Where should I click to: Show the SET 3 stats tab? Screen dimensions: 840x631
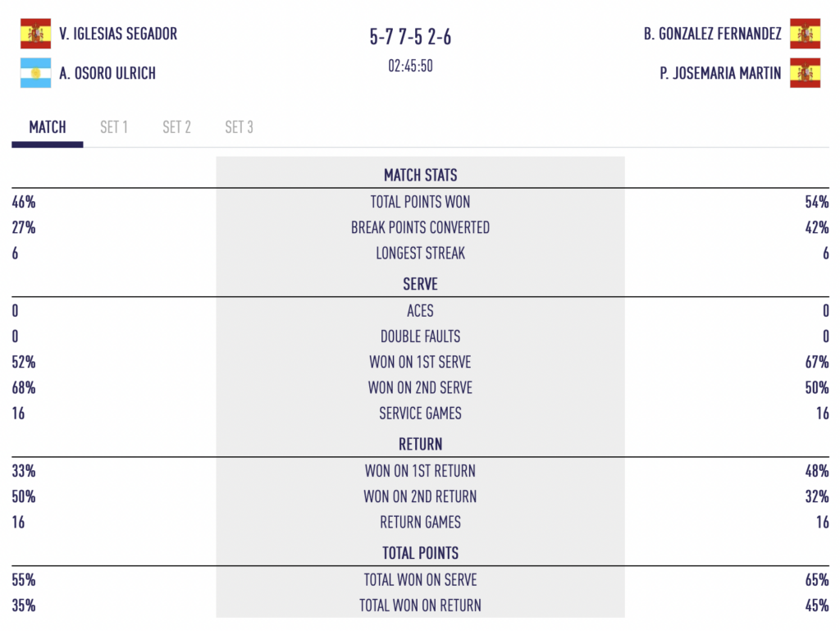[x=239, y=127]
